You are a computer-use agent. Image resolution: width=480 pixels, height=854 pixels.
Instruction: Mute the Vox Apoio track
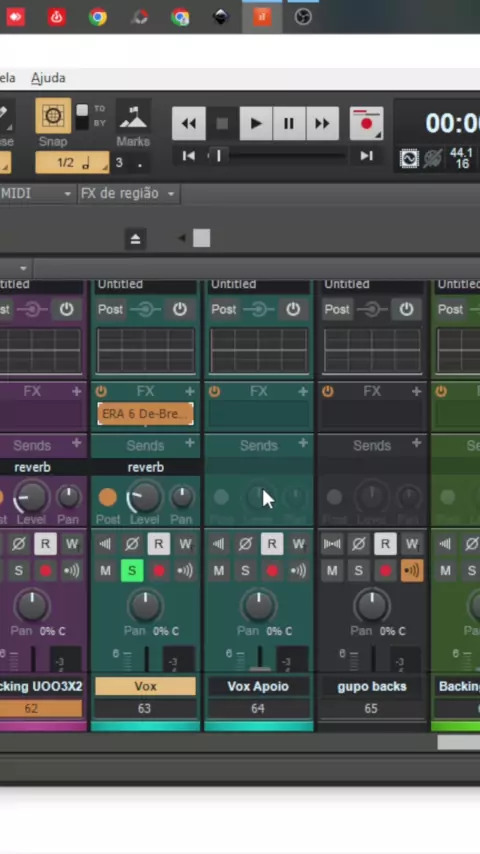pos(218,571)
